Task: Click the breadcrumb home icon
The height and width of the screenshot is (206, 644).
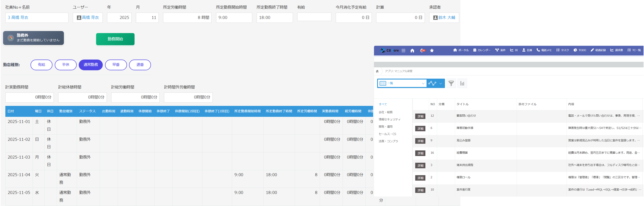Action: click(377, 71)
